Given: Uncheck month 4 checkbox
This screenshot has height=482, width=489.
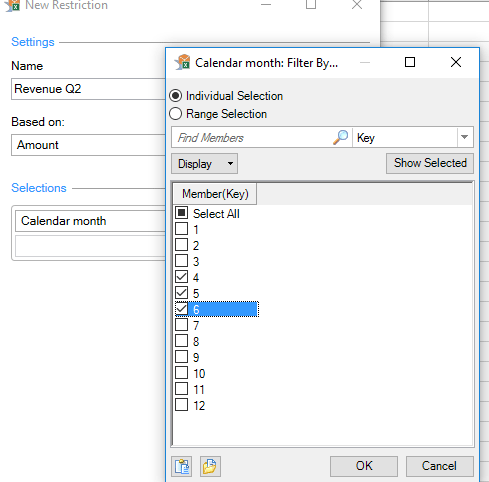Looking at the screenshot, I should click(x=182, y=277).
